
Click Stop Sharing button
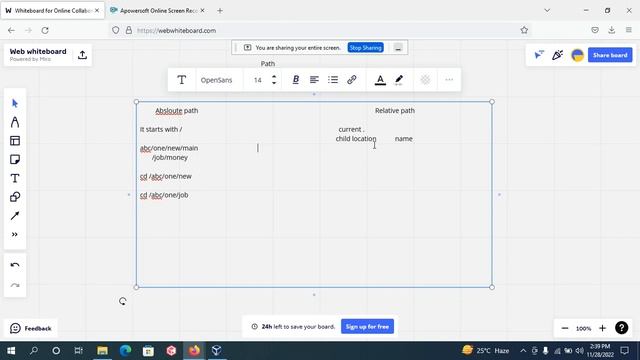pos(365,48)
